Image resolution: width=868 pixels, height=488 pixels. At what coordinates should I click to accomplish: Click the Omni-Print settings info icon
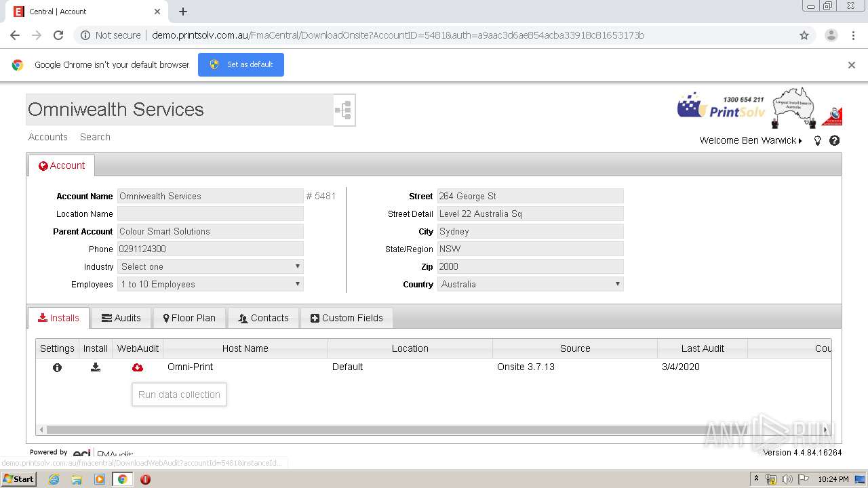pyautogui.click(x=57, y=367)
